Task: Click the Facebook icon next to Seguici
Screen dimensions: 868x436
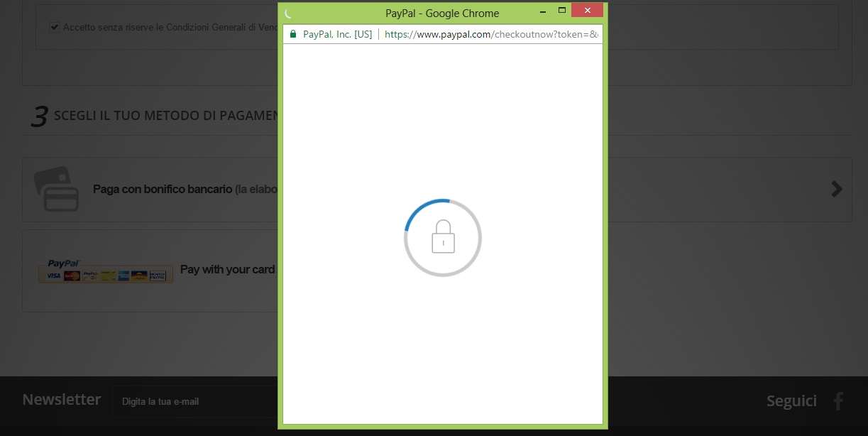Action: click(x=838, y=401)
